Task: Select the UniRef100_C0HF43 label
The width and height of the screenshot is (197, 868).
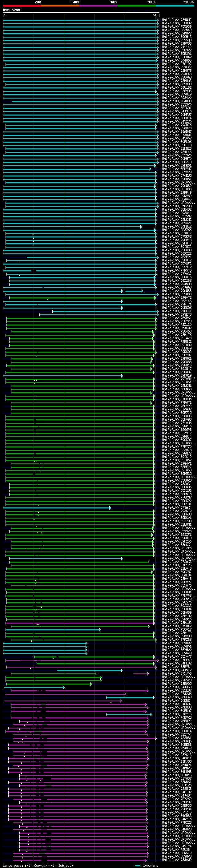Action: [x=177, y=697]
